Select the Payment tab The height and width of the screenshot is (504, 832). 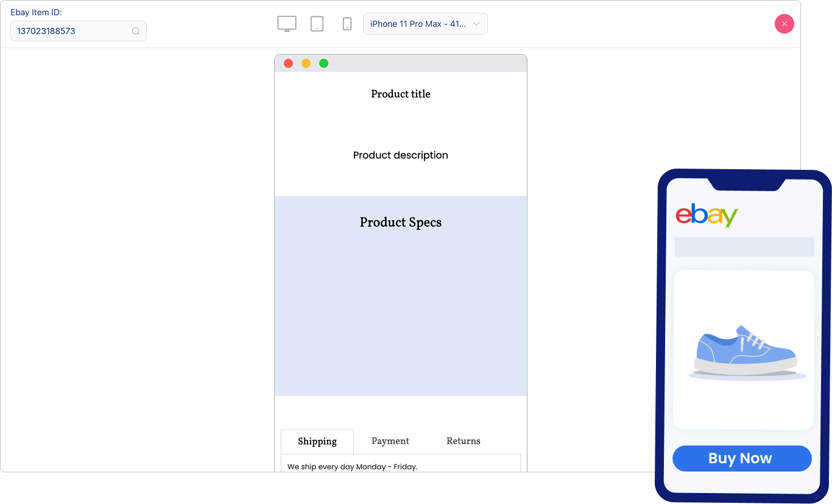390,441
